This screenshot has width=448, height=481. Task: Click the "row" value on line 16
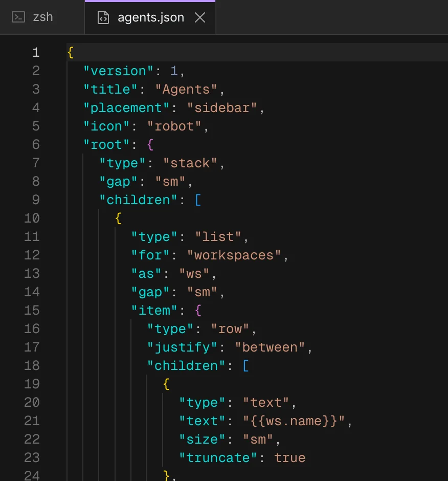click(230, 329)
